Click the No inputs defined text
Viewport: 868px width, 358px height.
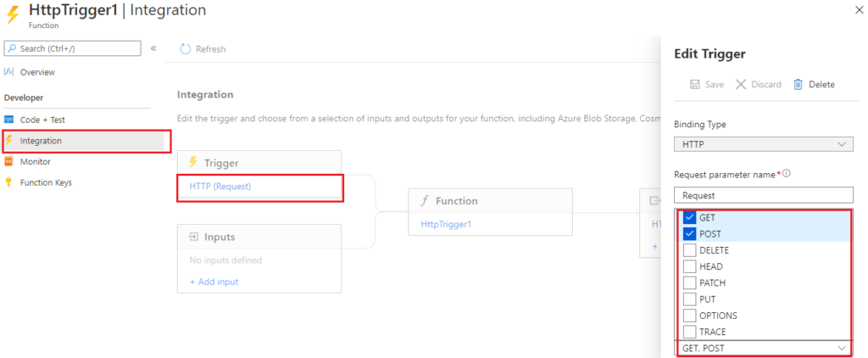(x=225, y=260)
